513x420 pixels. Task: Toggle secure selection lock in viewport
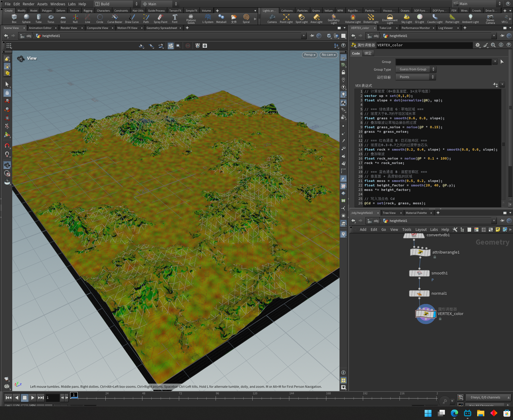tap(7, 93)
